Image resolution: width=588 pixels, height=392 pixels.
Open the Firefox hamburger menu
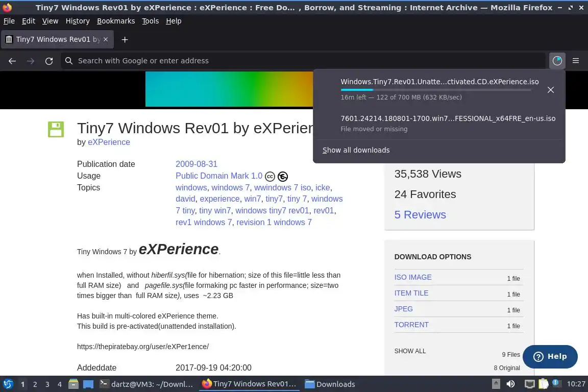tap(576, 61)
